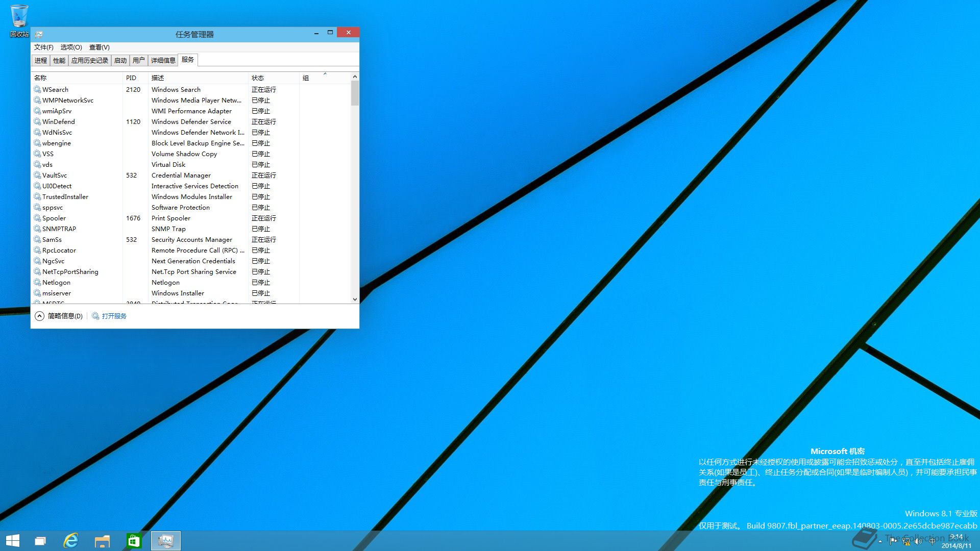Image resolution: width=980 pixels, height=551 pixels.
Task: Open the Recycle Bin
Action: (x=18, y=14)
